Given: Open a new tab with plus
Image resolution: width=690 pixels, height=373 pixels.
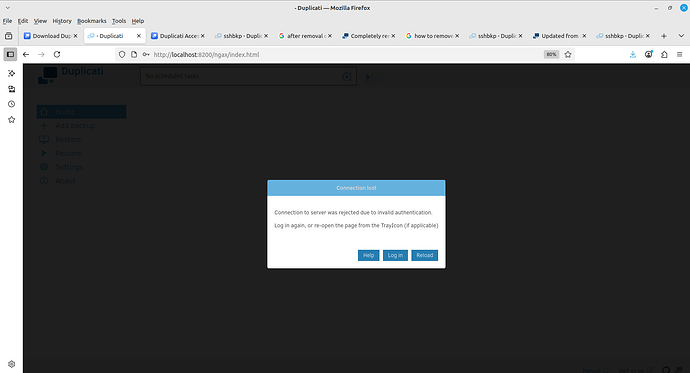Looking at the screenshot, I should (664, 36).
